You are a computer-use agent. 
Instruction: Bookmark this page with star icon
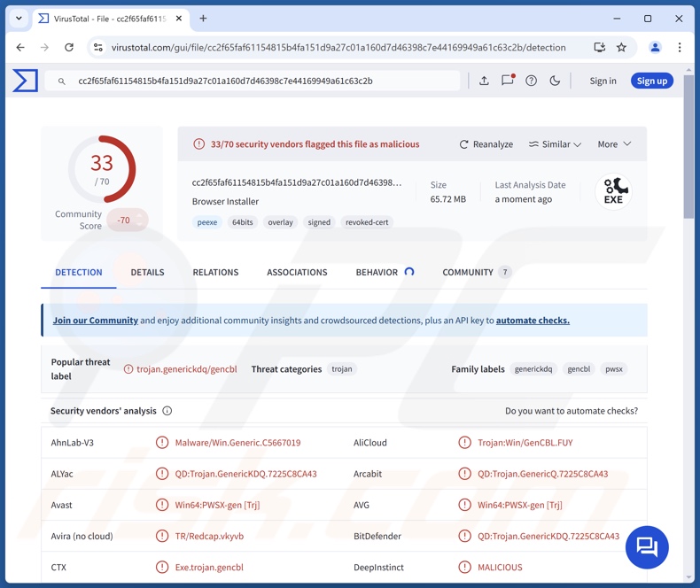(621, 47)
